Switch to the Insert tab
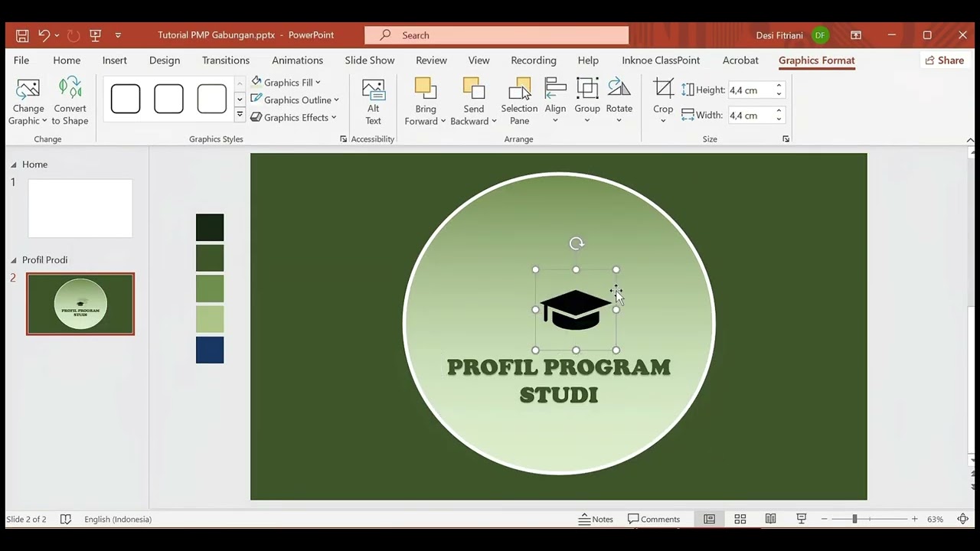 click(115, 60)
